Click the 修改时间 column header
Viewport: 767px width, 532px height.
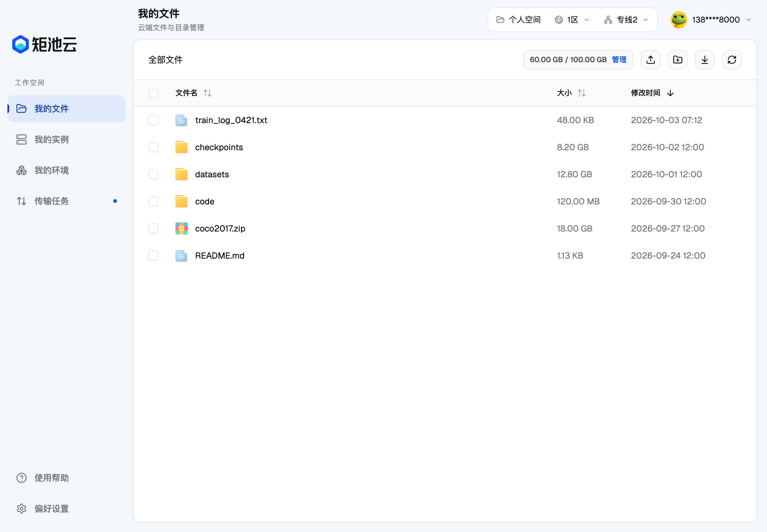pos(645,93)
